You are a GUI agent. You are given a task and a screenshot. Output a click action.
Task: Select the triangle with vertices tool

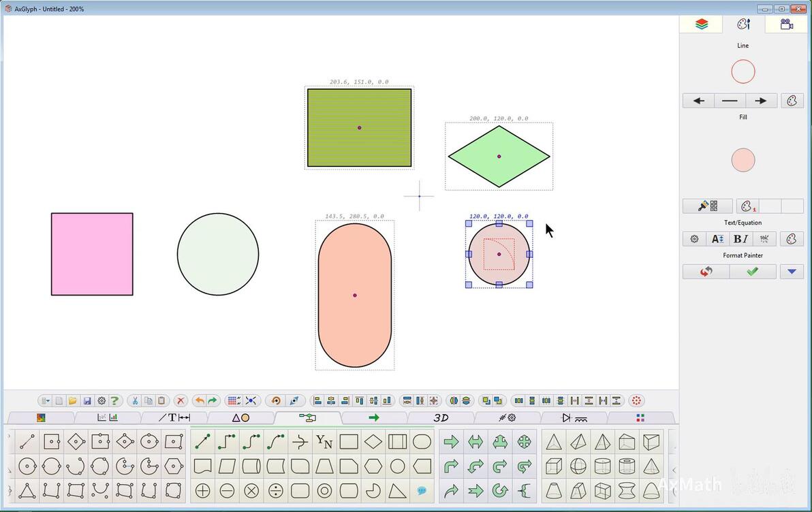pos(27,490)
